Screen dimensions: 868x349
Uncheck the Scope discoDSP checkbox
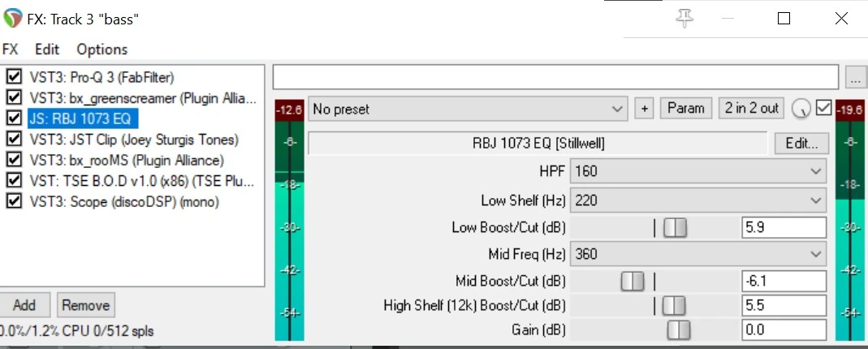coord(13,201)
